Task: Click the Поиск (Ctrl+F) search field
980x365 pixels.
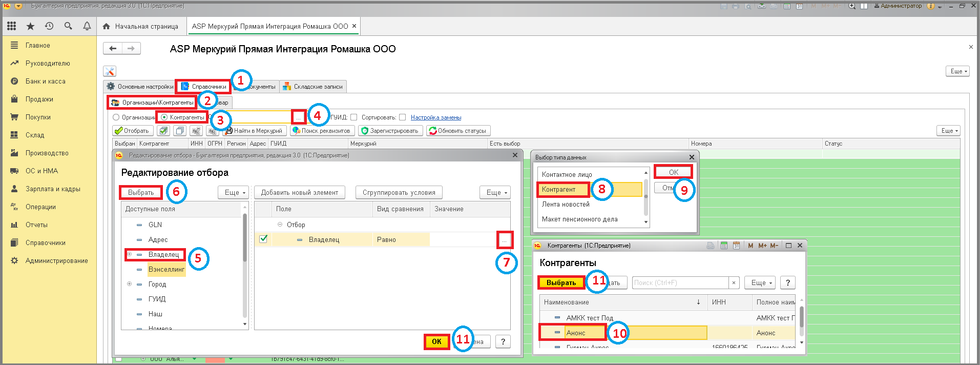Action: tap(680, 282)
